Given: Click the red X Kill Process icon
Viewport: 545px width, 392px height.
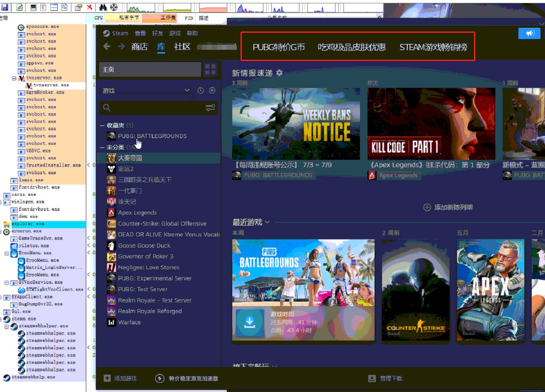Looking at the screenshot, I should 90,7.
